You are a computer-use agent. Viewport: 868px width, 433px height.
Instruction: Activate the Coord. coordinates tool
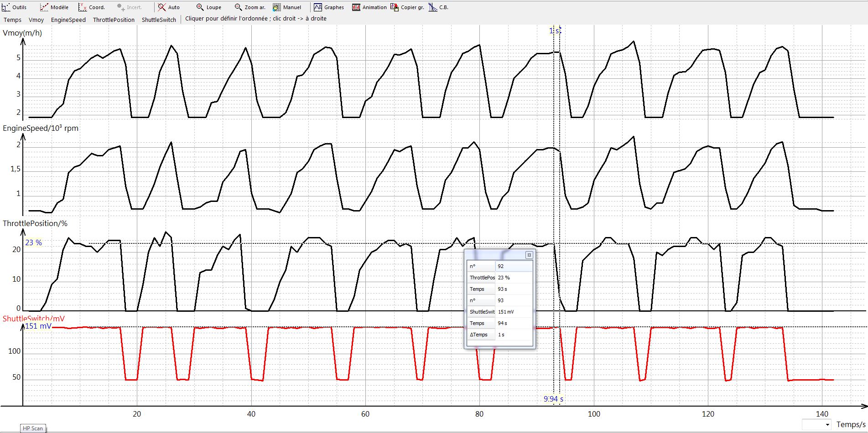[92, 7]
